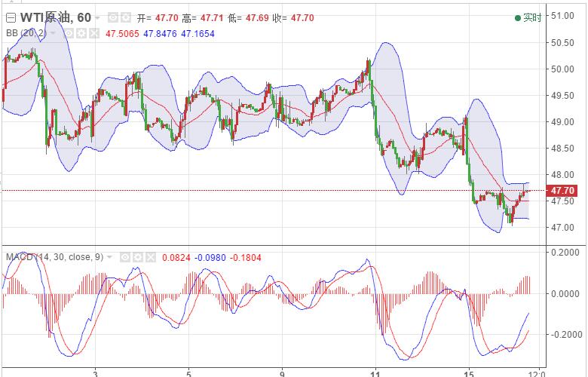This screenshot has width=588, height=377.
Task: Click date 15 on the time axis
Action: coord(469,374)
